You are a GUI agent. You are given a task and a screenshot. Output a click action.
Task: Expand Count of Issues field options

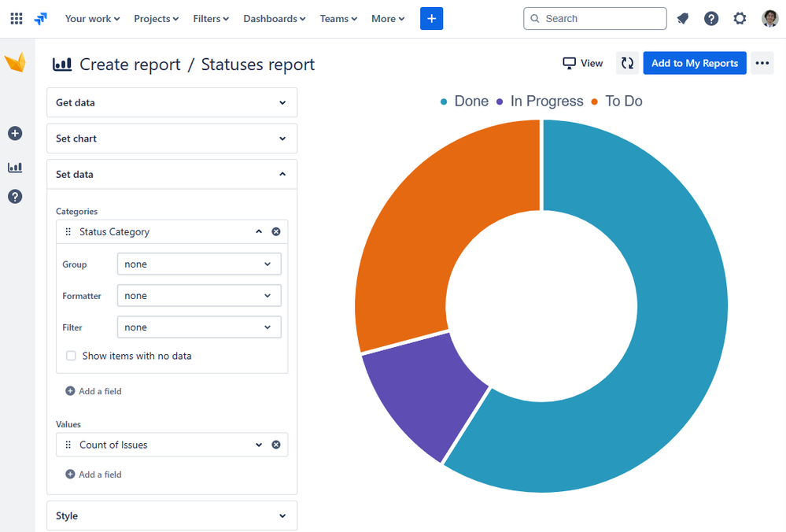click(x=259, y=445)
